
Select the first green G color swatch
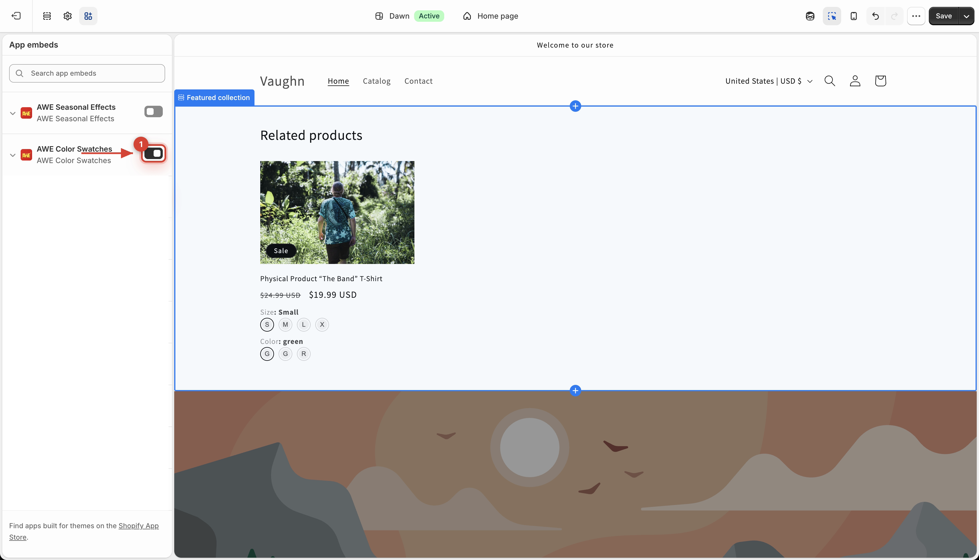click(x=267, y=353)
